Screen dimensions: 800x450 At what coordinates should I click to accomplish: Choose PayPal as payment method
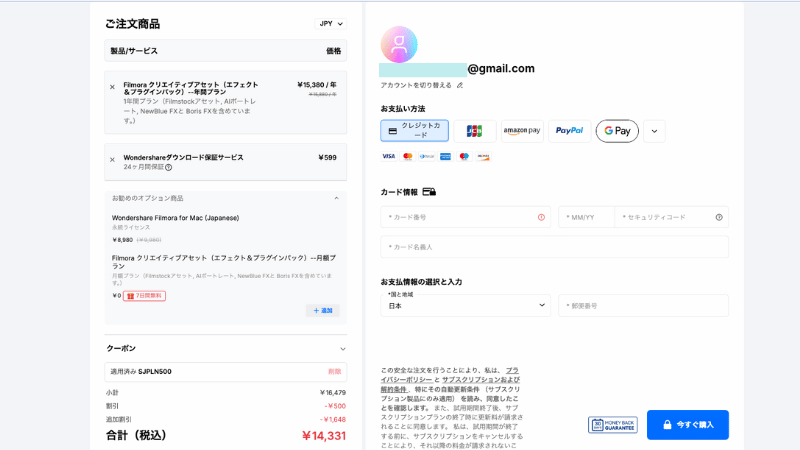pos(569,131)
